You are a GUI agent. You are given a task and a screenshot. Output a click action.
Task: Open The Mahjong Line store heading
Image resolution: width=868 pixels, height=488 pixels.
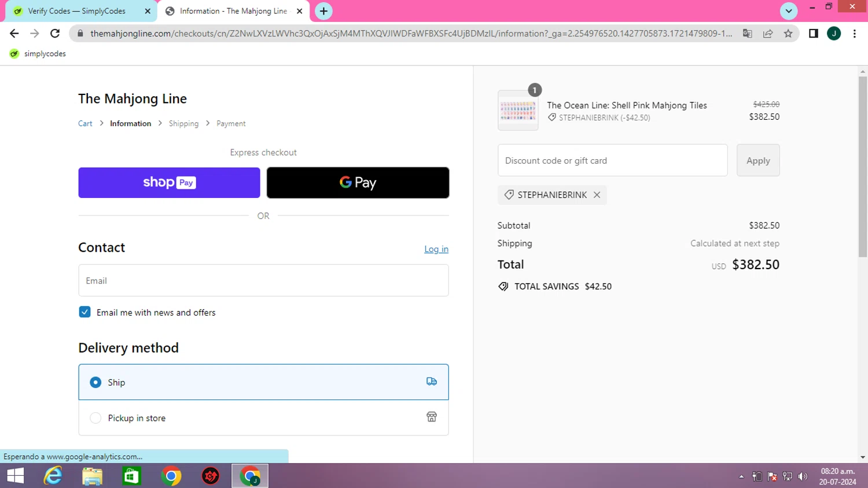coord(133,99)
